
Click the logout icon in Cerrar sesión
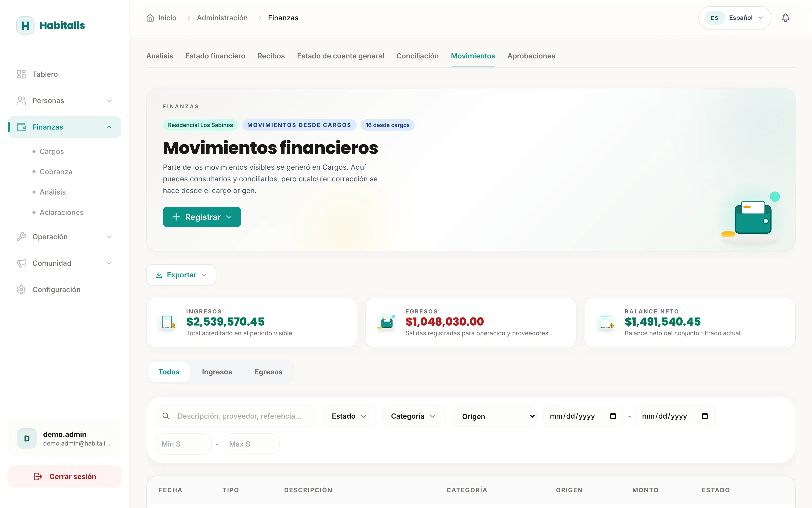coord(38,477)
